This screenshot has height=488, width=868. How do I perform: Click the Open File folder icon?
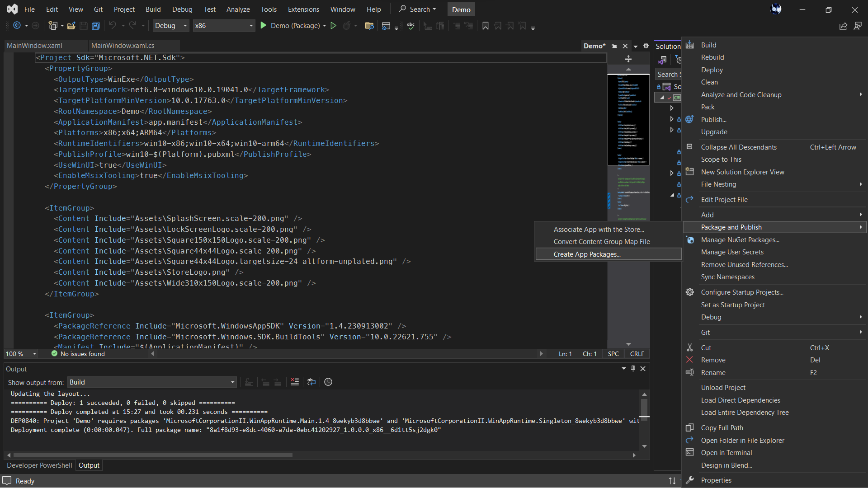tap(71, 26)
